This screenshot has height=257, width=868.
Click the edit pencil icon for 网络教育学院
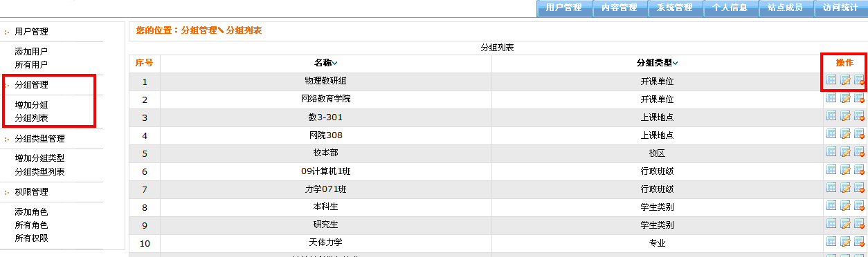click(846, 98)
